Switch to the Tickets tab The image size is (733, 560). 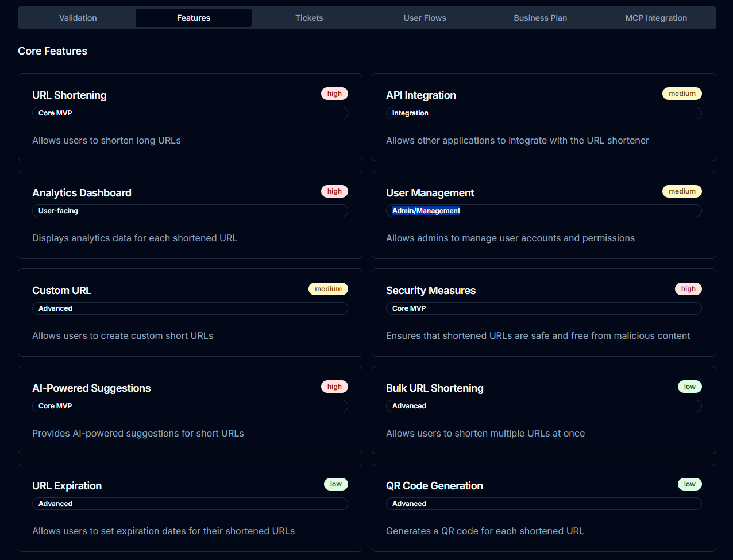pyautogui.click(x=309, y=18)
